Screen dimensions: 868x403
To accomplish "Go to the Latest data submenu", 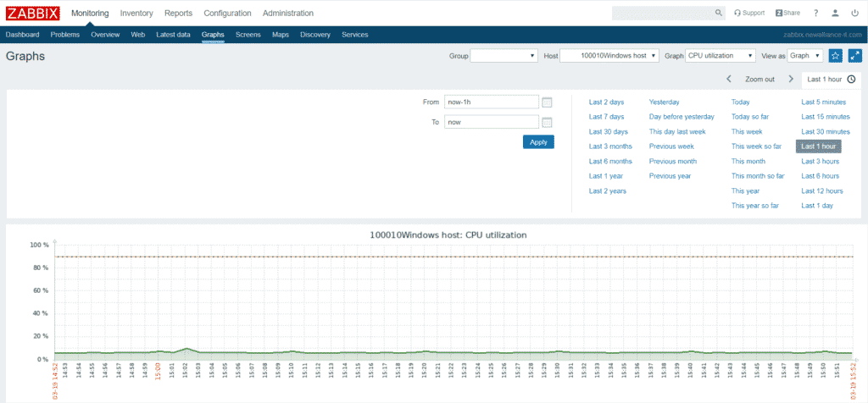I will click(x=173, y=34).
